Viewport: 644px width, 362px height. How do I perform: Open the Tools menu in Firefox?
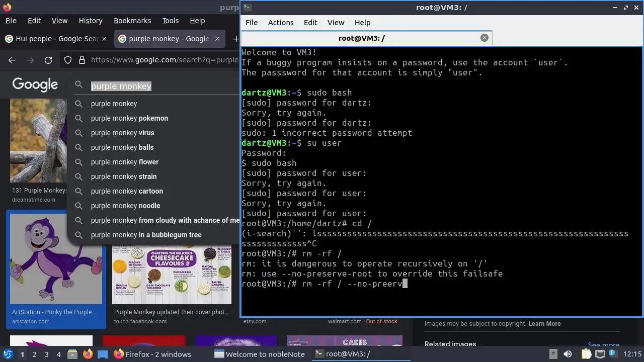(170, 21)
